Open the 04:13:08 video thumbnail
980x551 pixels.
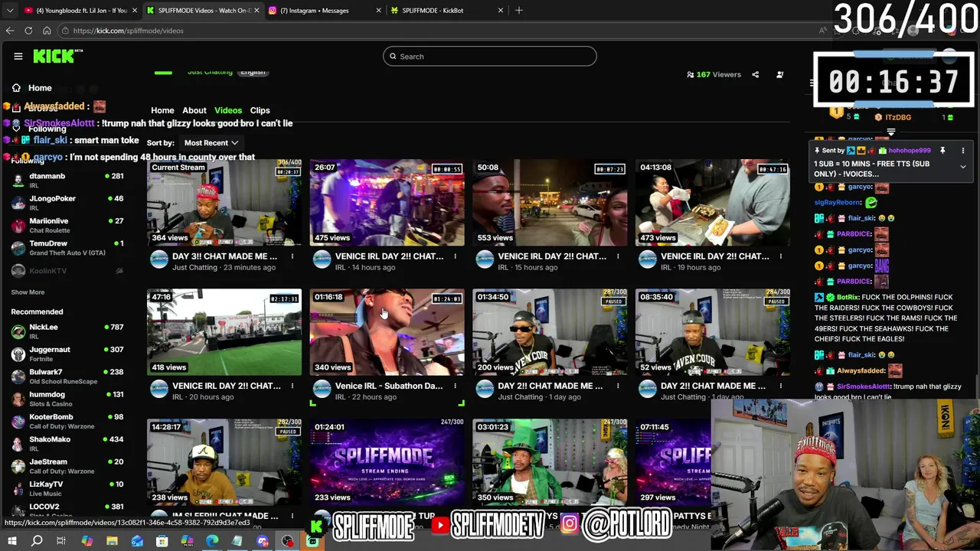pos(713,203)
